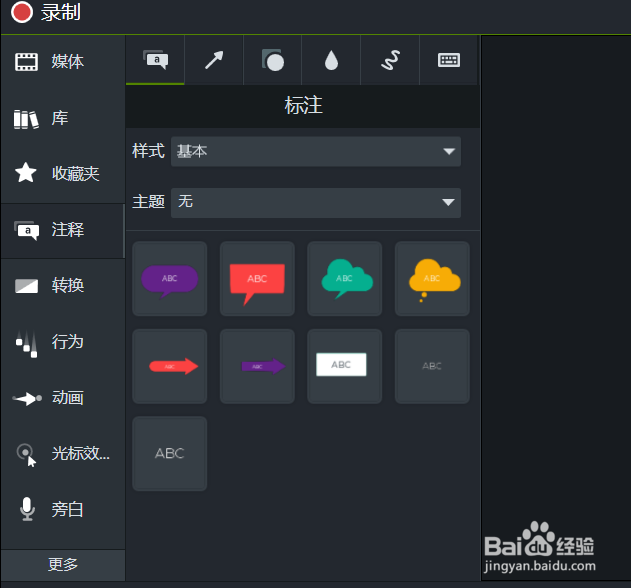Open the Cursor Effects (光标效...) panel

pyautogui.click(x=62, y=454)
